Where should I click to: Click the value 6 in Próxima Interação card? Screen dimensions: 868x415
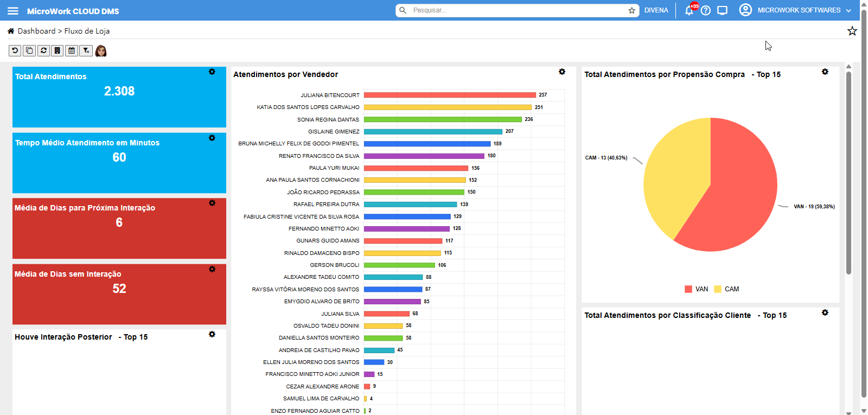coord(119,222)
